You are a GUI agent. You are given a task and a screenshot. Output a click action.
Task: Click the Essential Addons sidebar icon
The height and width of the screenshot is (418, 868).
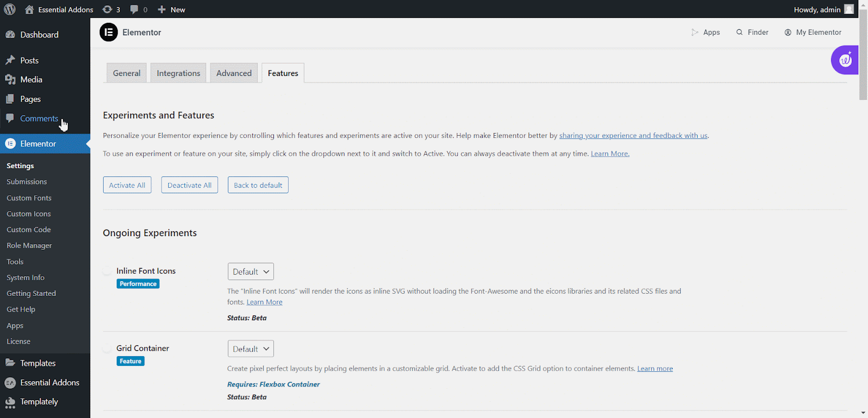(x=10, y=383)
